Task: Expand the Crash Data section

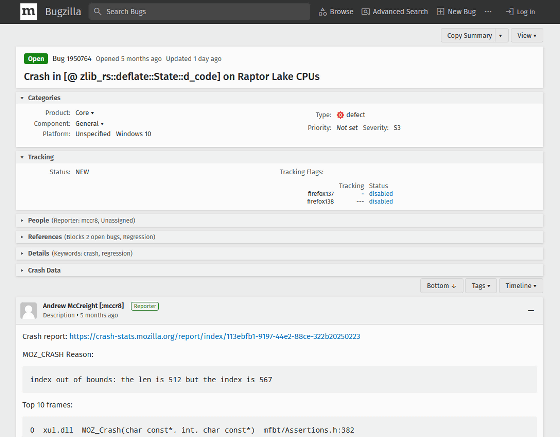Action: [279, 270]
